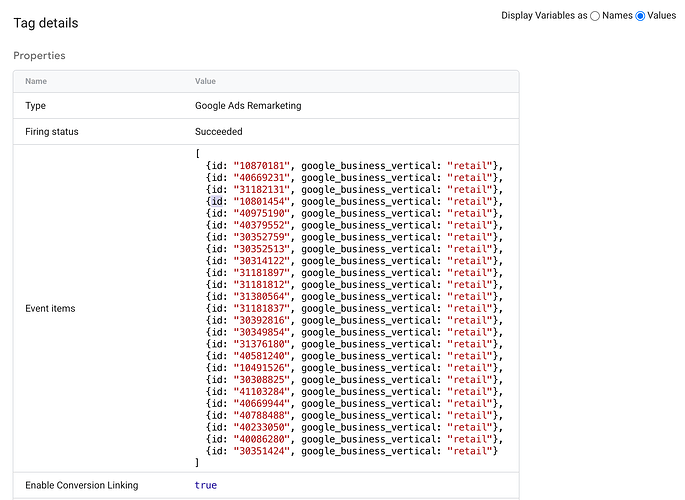
Task: Click the Name column header
Action: click(36, 81)
